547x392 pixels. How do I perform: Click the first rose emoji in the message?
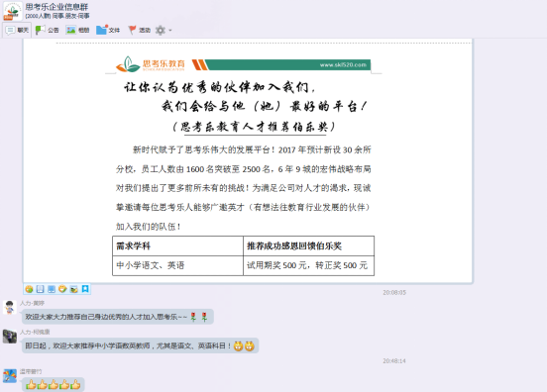[193, 317]
